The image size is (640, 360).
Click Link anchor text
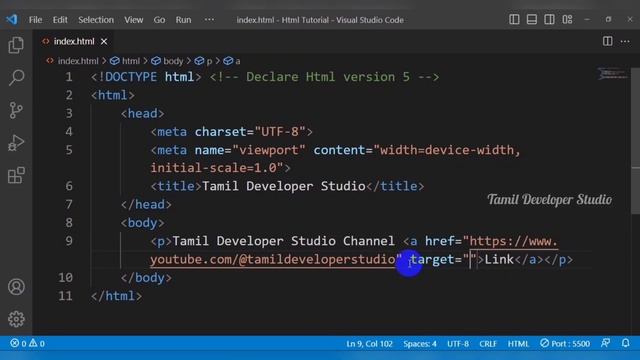tap(499, 260)
